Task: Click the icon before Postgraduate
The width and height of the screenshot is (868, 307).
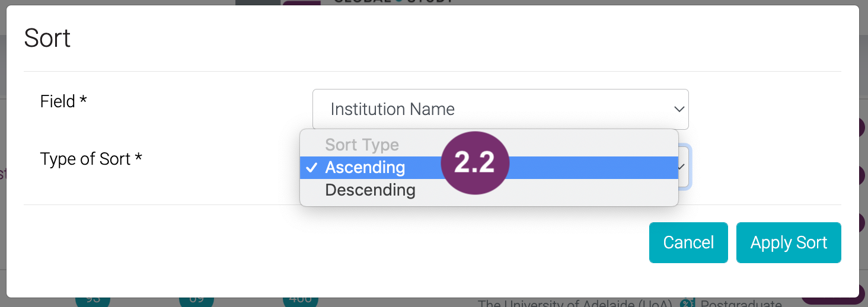Action: [687, 303]
